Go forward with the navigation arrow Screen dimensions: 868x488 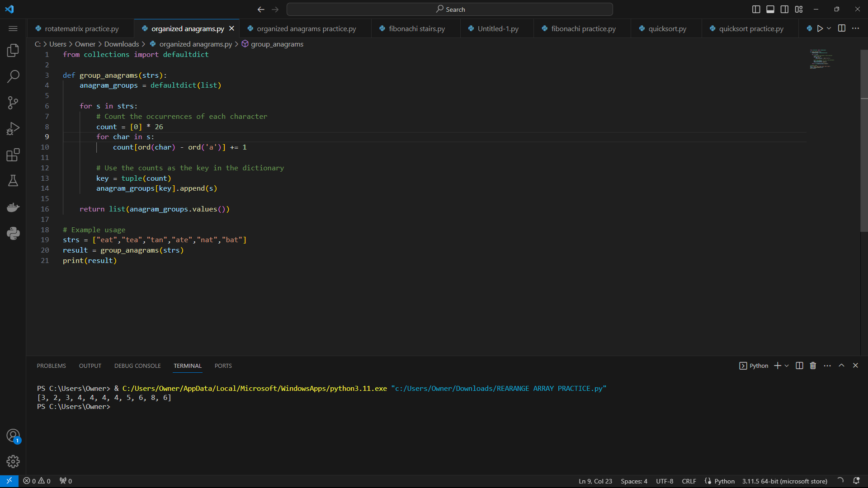[x=275, y=9]
